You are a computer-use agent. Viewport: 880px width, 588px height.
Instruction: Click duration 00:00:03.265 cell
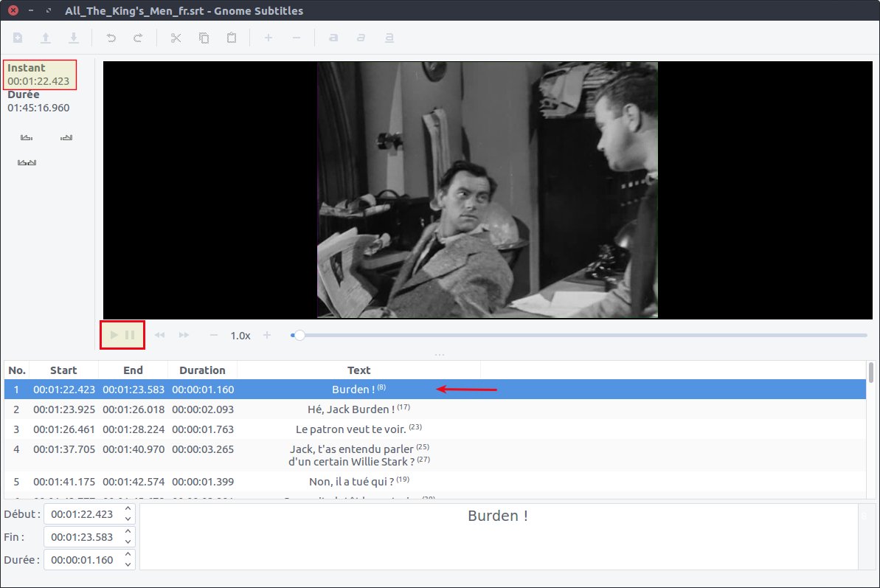pyautogui.click(x=203, y=449)
